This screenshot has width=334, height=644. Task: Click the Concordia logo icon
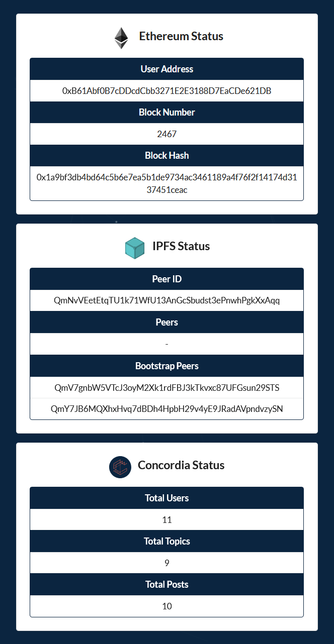point(120,467)
